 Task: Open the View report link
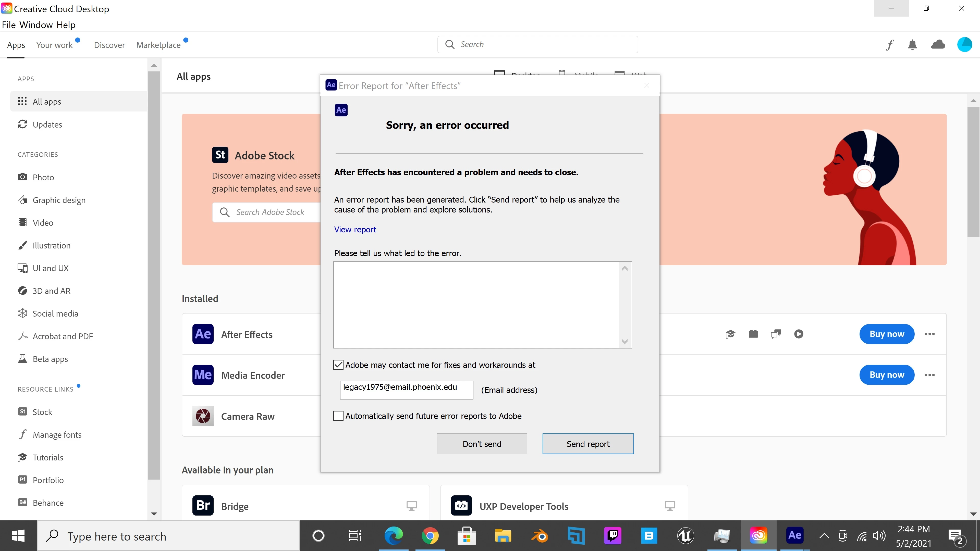pos(355,229)
